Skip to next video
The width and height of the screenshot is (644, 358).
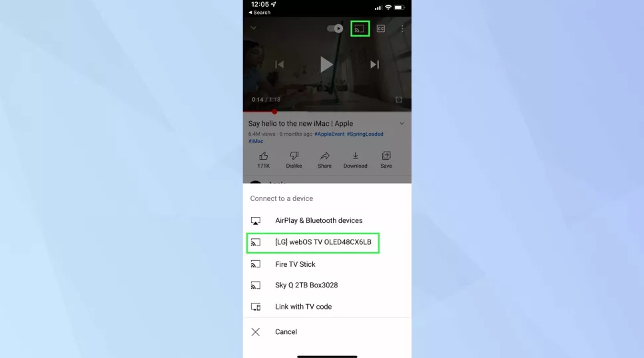click(x=374, y=65)
